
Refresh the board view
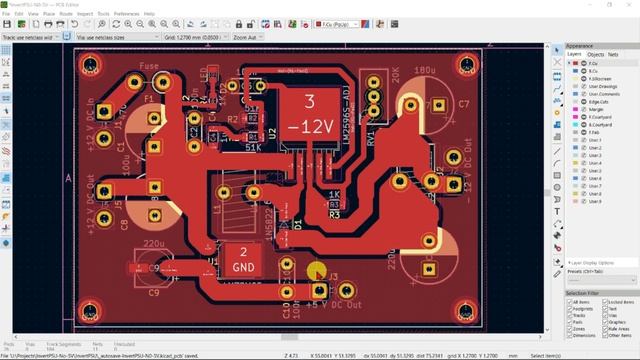(116, 24)
